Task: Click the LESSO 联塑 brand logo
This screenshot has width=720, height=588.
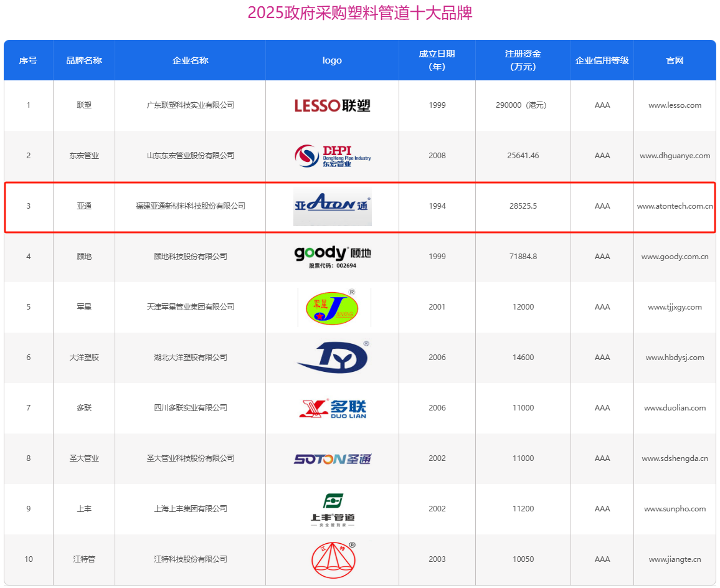Action: click(332, 105)
